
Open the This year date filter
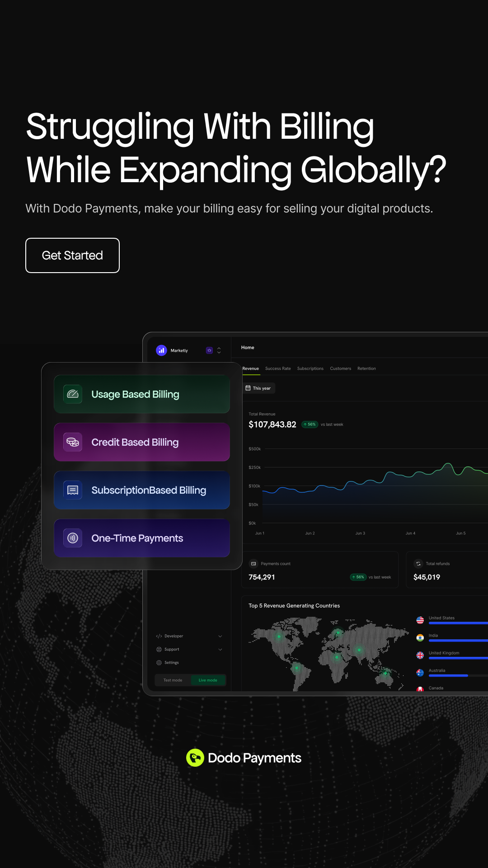click(259, 388)
